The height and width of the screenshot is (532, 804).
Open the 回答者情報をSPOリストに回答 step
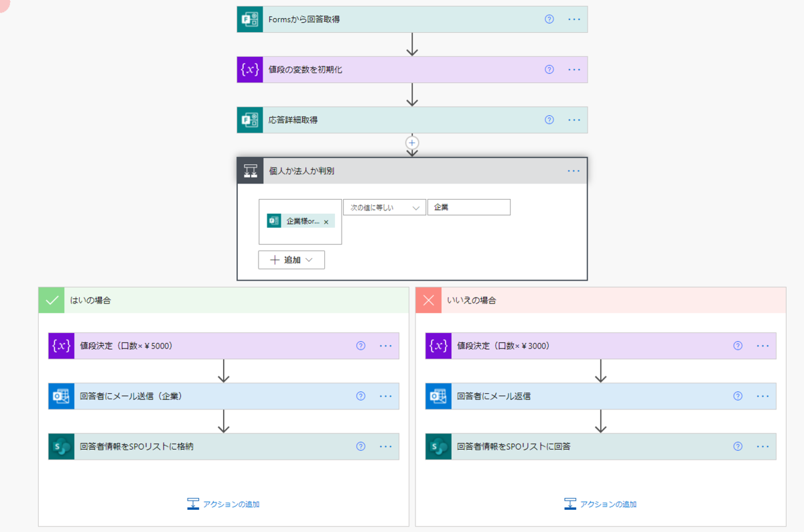pos(601,446)
